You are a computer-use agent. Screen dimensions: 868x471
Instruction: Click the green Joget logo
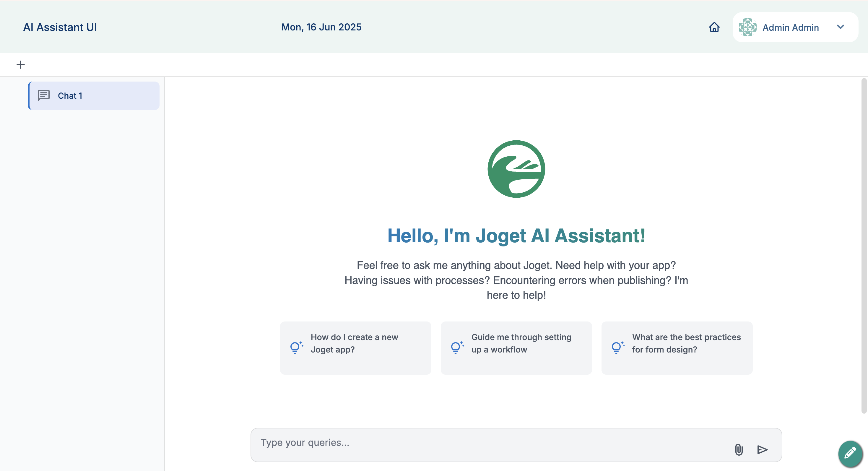pyautogui.click(x=516, y=169)
